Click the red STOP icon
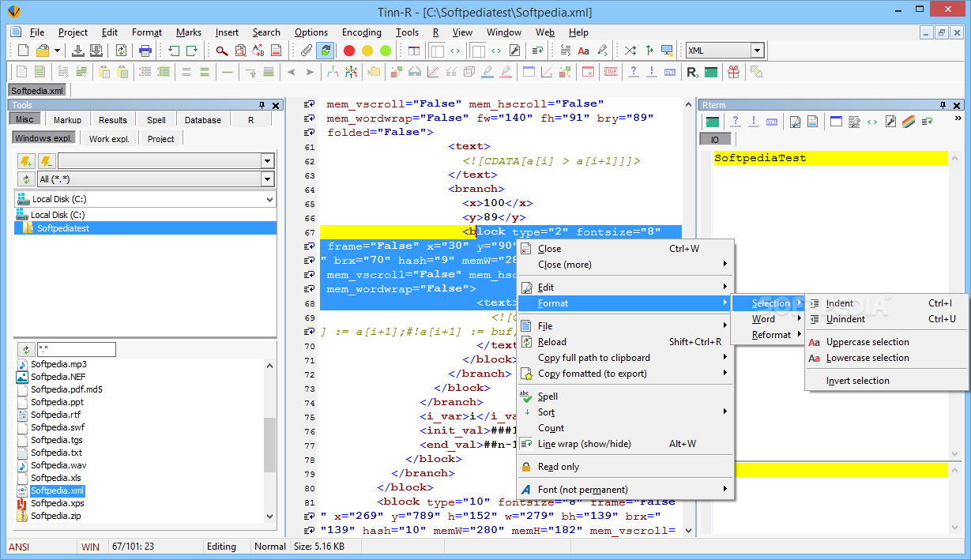The height and width of the screenshot is (560, 971). tap(610, 72)
